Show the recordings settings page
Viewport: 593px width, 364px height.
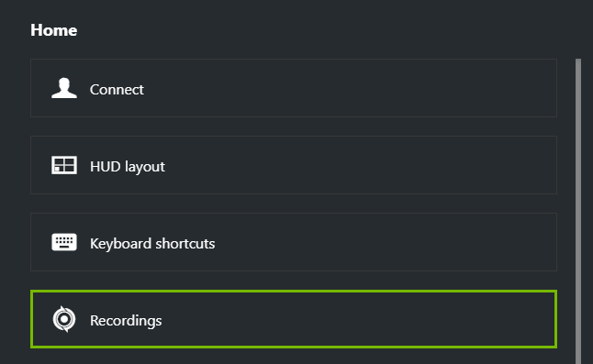pyautogui.click(x=294, y=319)
